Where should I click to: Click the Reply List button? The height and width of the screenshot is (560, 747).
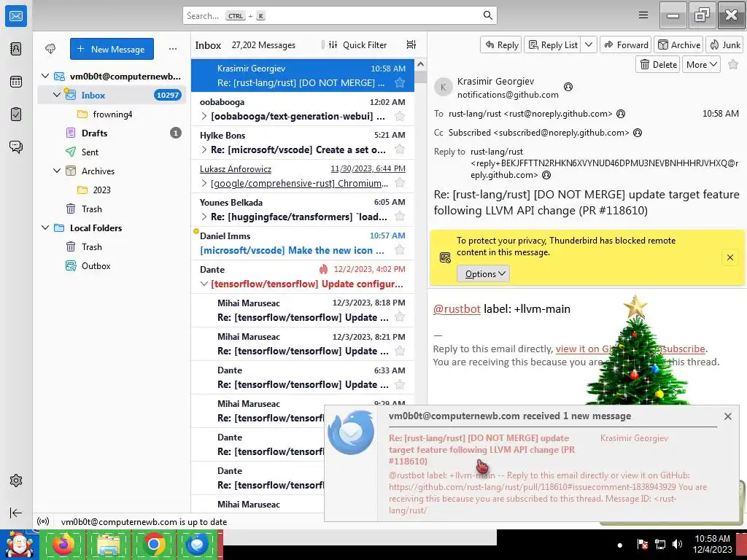pos(553,44)
